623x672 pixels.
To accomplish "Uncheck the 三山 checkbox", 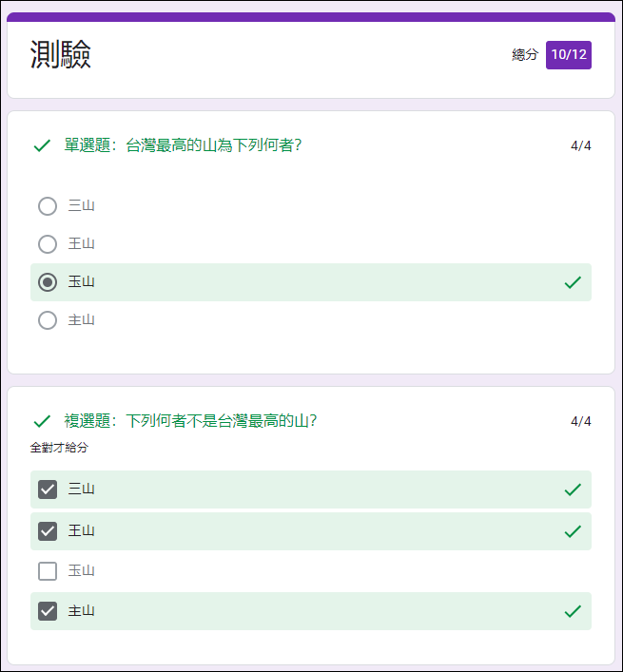I will 48,490.
